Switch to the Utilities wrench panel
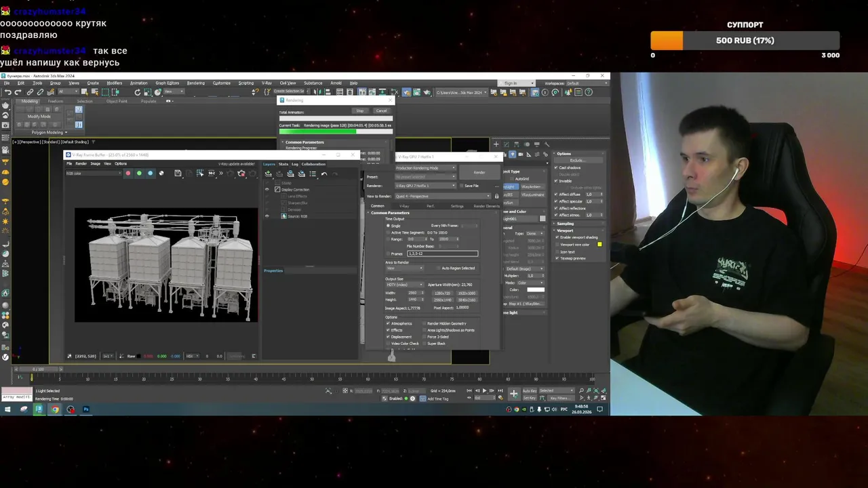 (547, 144)
